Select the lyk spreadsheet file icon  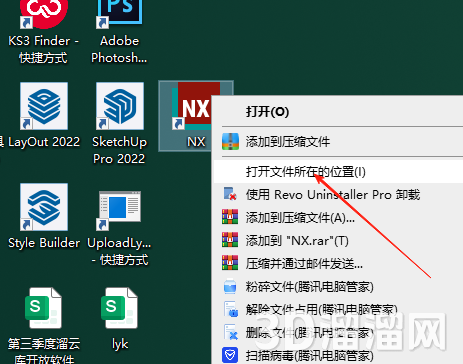[x=119, y=308]
